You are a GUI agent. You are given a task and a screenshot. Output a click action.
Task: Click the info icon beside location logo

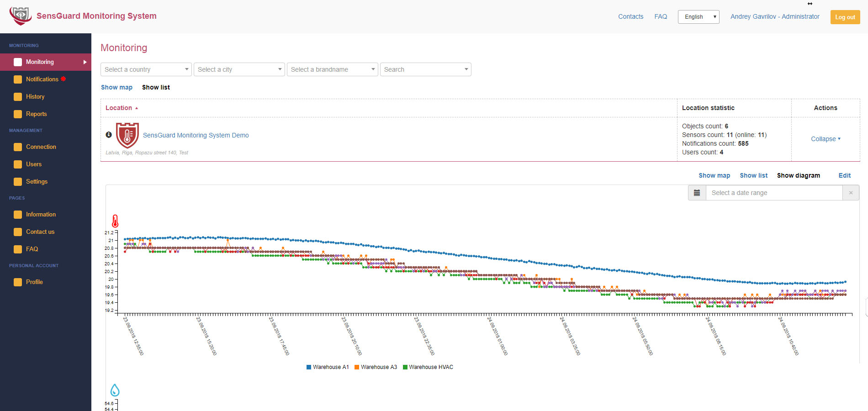pyautogui.click(x=109, y=135)
